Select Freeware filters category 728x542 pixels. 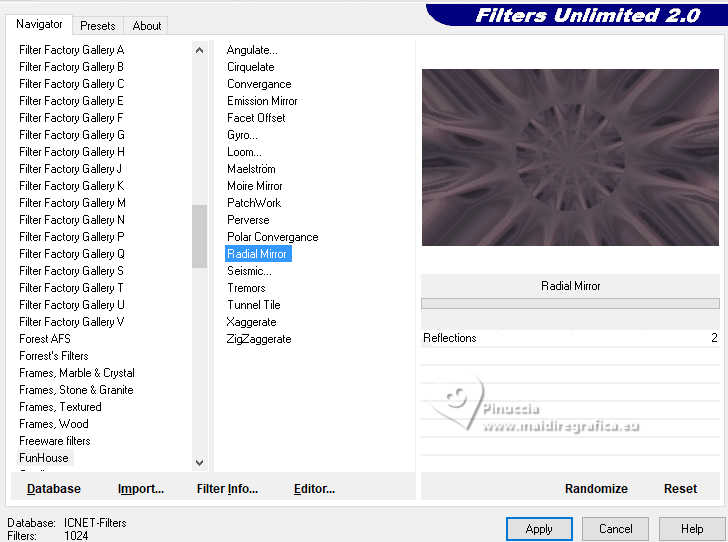coord(54,441)
